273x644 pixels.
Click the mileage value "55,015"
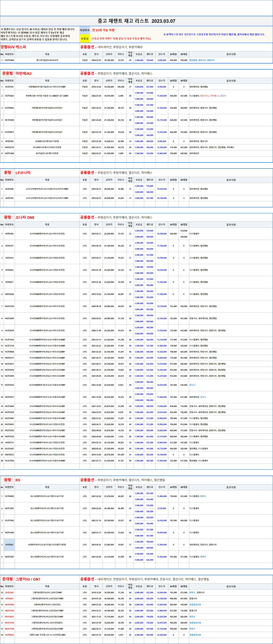tap(121, 330)
